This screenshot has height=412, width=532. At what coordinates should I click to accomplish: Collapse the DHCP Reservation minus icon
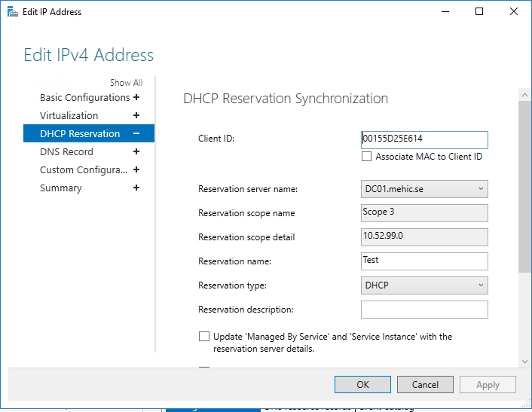click(136, 133)
